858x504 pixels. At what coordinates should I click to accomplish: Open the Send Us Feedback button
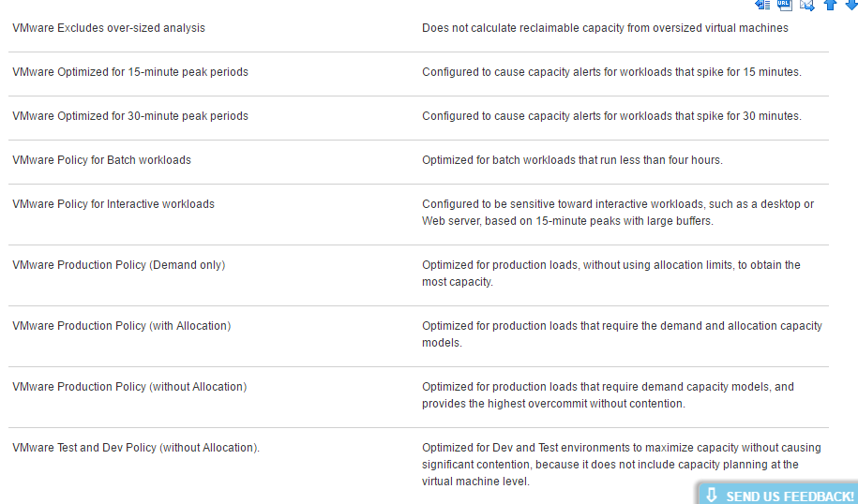790,496
